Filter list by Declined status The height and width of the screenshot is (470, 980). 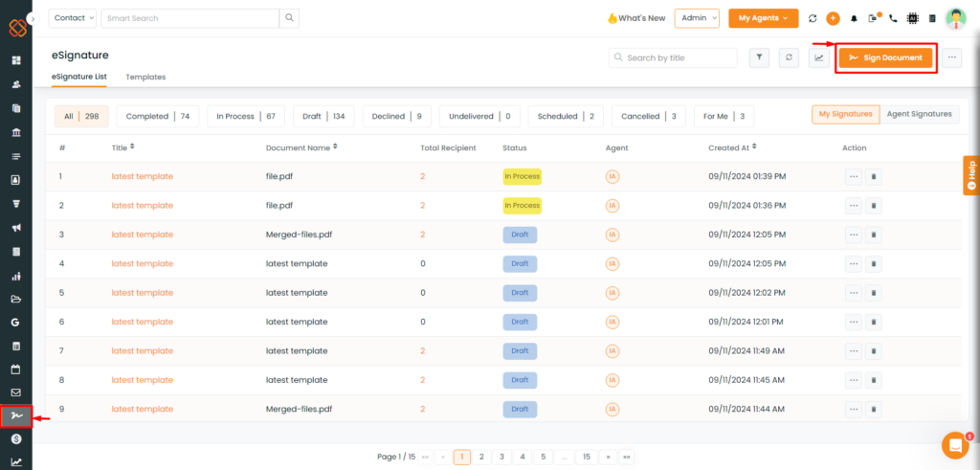tap(397, 116)
